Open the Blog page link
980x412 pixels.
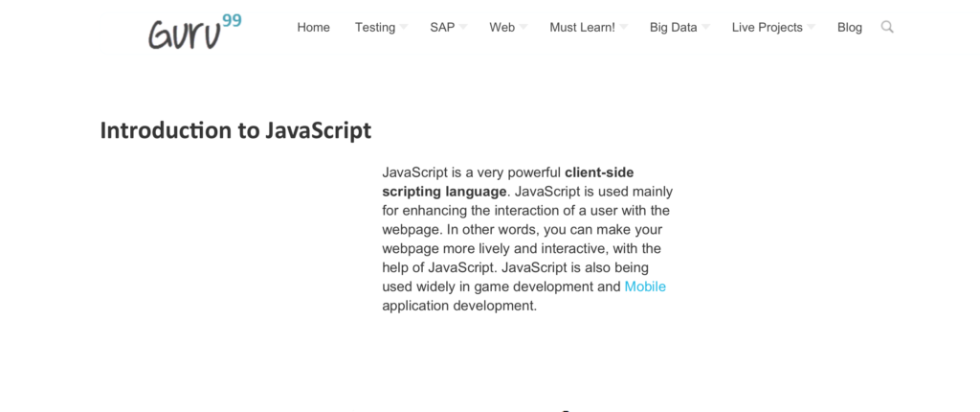[849, 28]
